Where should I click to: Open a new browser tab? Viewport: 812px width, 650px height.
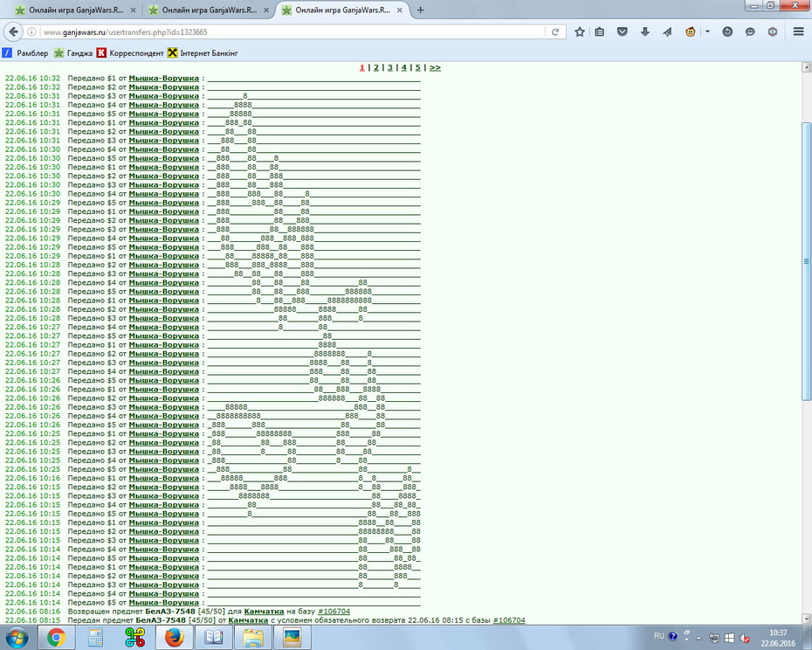pyautogui.click(x=421, y=10)
